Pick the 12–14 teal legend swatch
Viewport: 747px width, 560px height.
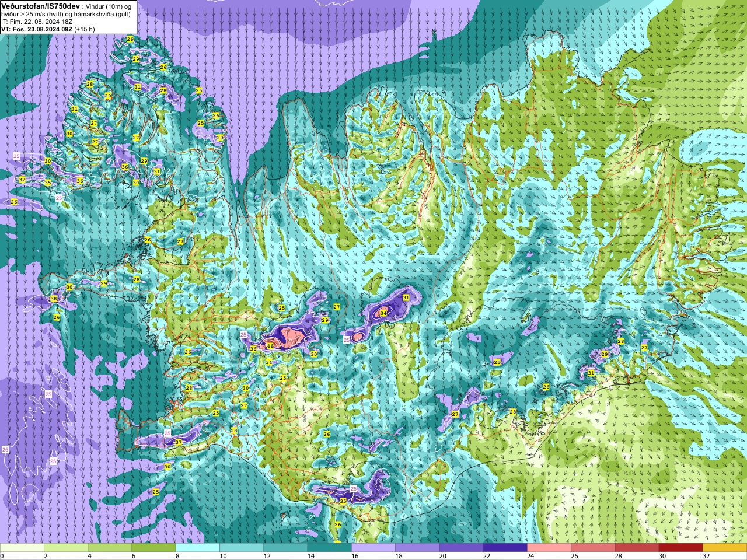[x=285, y=548]
